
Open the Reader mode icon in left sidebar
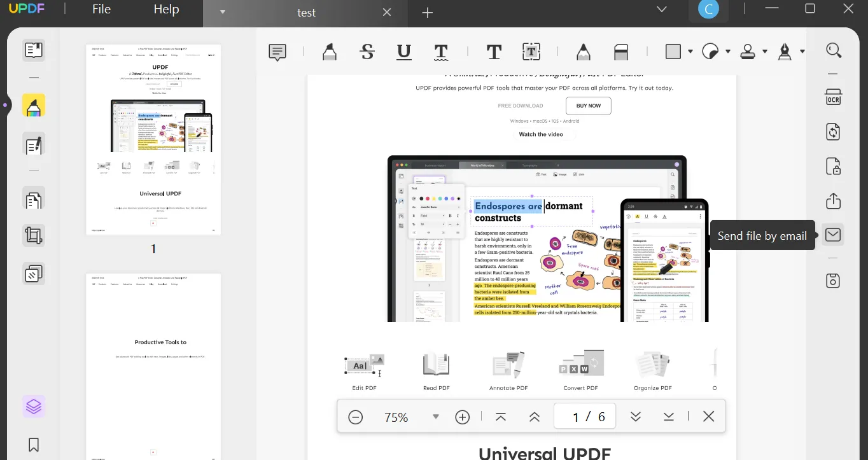point(34,50)
